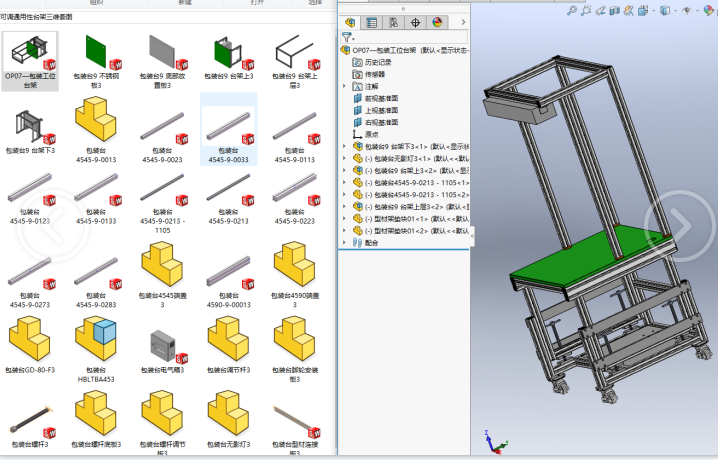Screen dimensions: 718x460
Task: Click the View Orientation cube icon
Action: (x=643, y=11)
